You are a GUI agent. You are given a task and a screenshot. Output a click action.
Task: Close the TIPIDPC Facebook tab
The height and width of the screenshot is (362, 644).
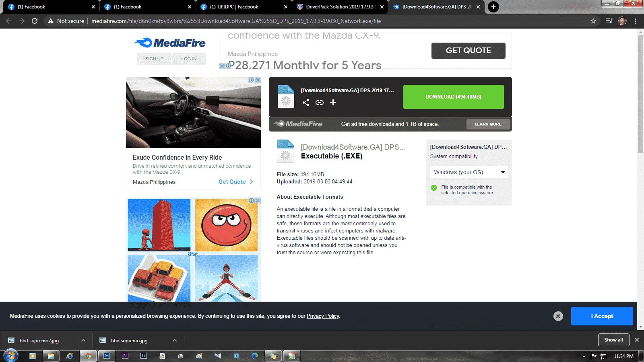286,7
